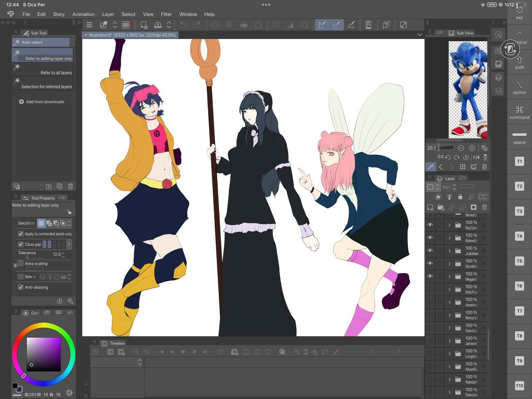Screen dimensions: 532x399
Task: Click the wrench icon in Tool Property
Action: 70,301
